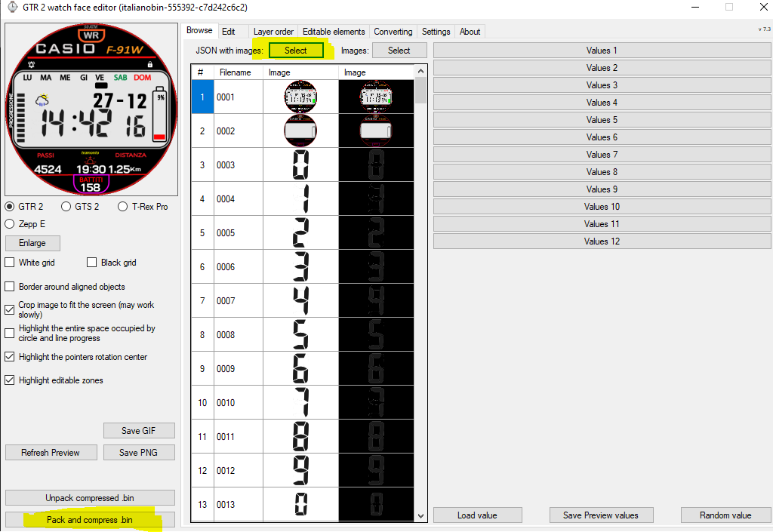The image size is (773, 532).
Task: Select digit 2 image in row 0005
Action: [300, 232]
